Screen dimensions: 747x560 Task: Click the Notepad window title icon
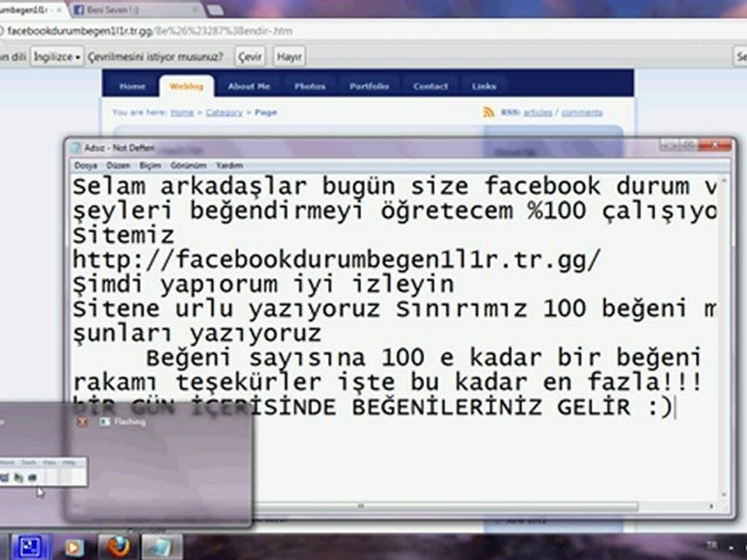click(x=75, y=148)
